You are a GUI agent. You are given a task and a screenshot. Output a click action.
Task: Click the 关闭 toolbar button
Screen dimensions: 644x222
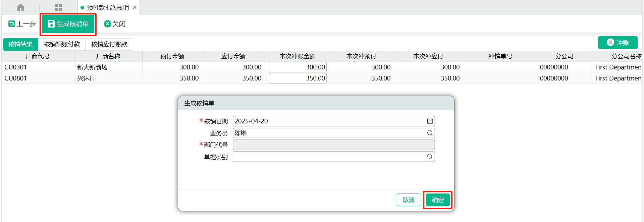pyautogui.click(x=115, y=24)
